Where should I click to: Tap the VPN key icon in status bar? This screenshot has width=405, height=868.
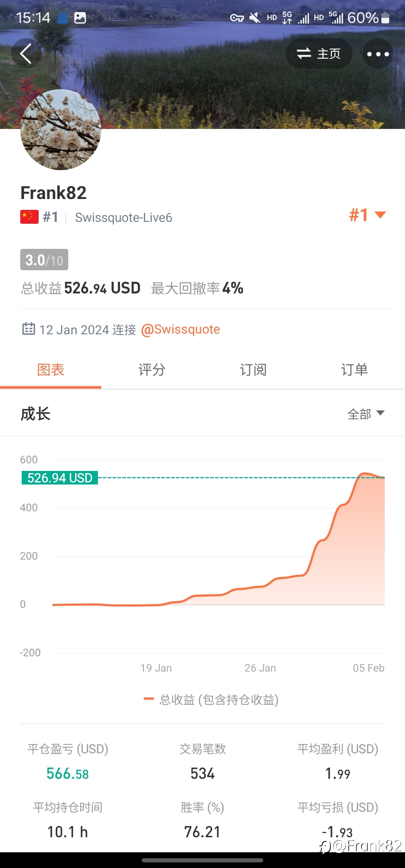click(237, 18)
